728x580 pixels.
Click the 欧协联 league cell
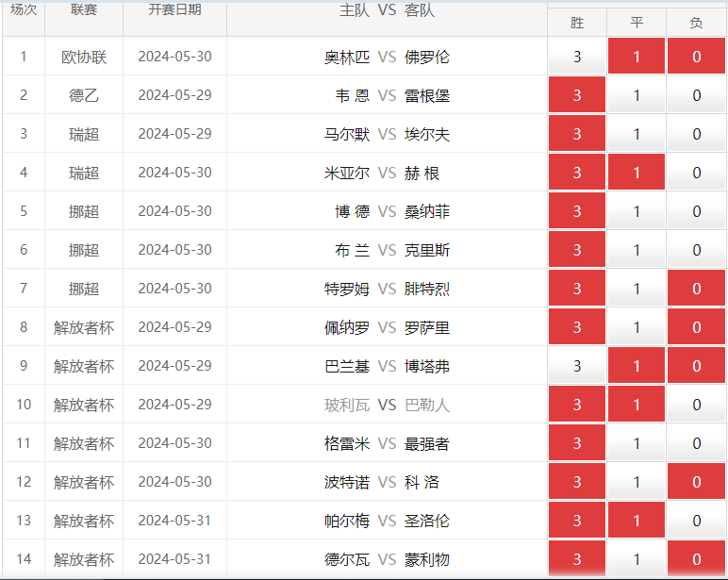point(84,58)
